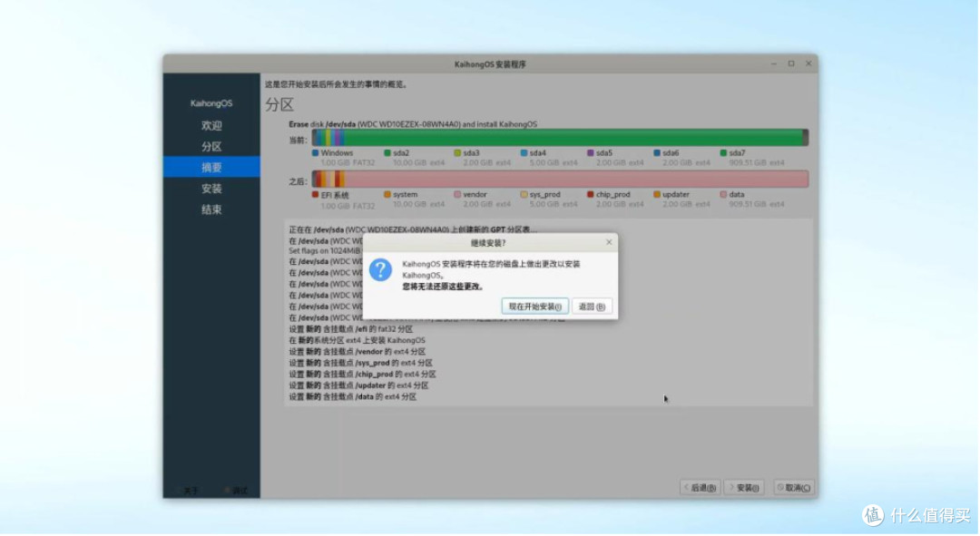Select 欢迎 step in the sidebar
Screen dimensions: 980x536
[x=211, y=125]
